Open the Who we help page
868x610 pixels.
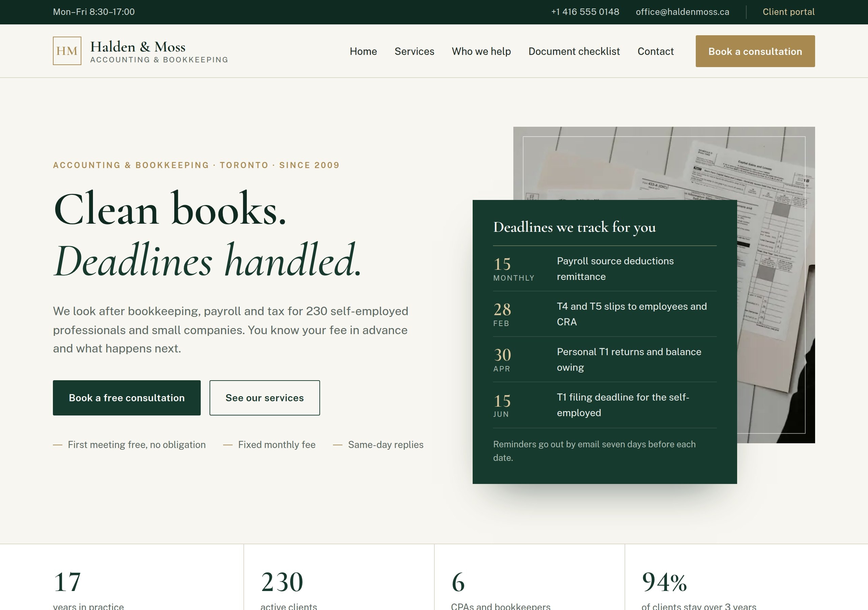coord(481,52)
